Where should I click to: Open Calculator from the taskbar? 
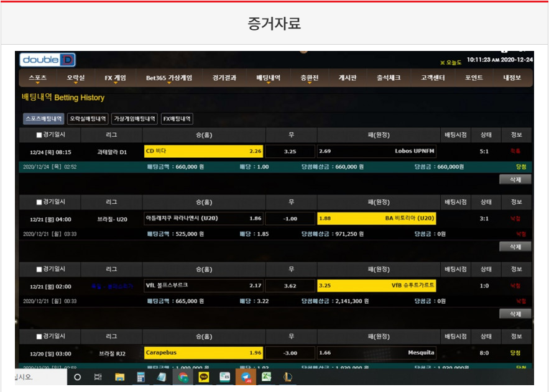point(141,376)
